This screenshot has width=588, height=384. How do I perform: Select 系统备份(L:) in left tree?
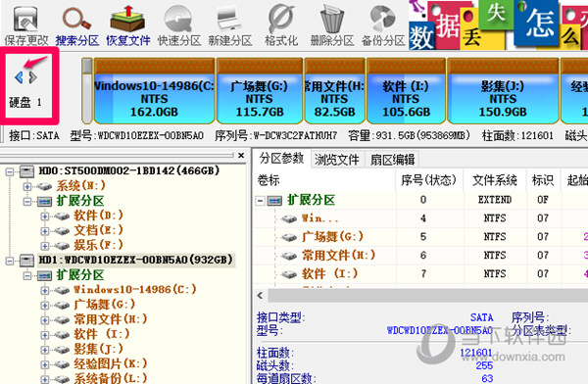click(x=110, y=378)
